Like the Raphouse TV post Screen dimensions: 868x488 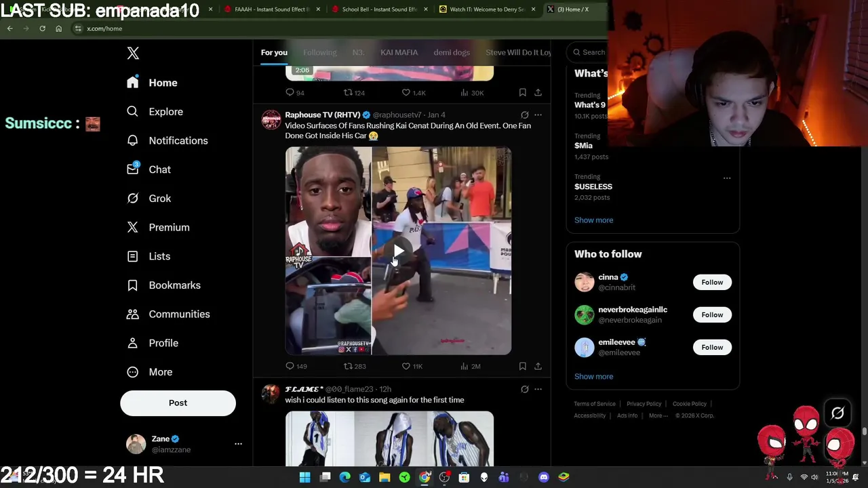(x=406, y=367)
